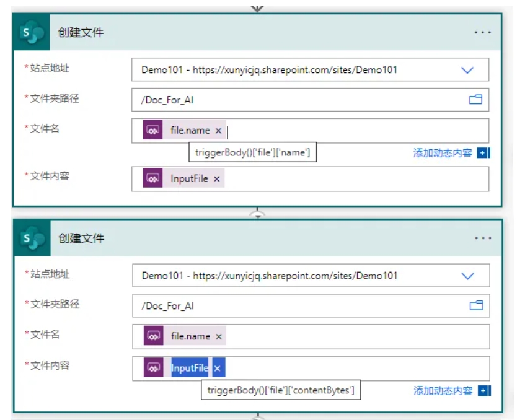
Task: Click plus icon beside first 添加动态内容
Action: coord(483,153)
